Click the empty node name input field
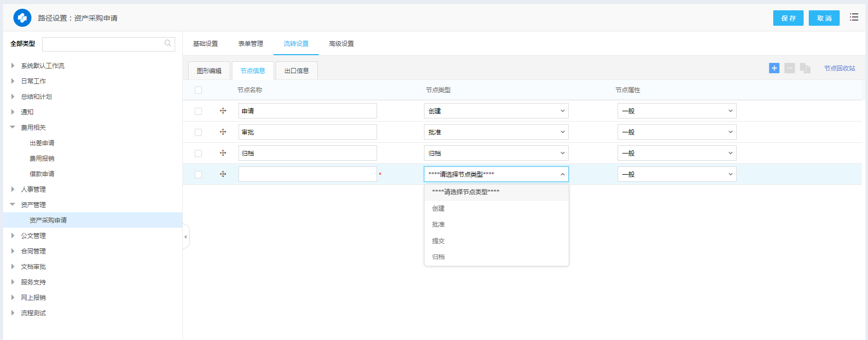 308,174
